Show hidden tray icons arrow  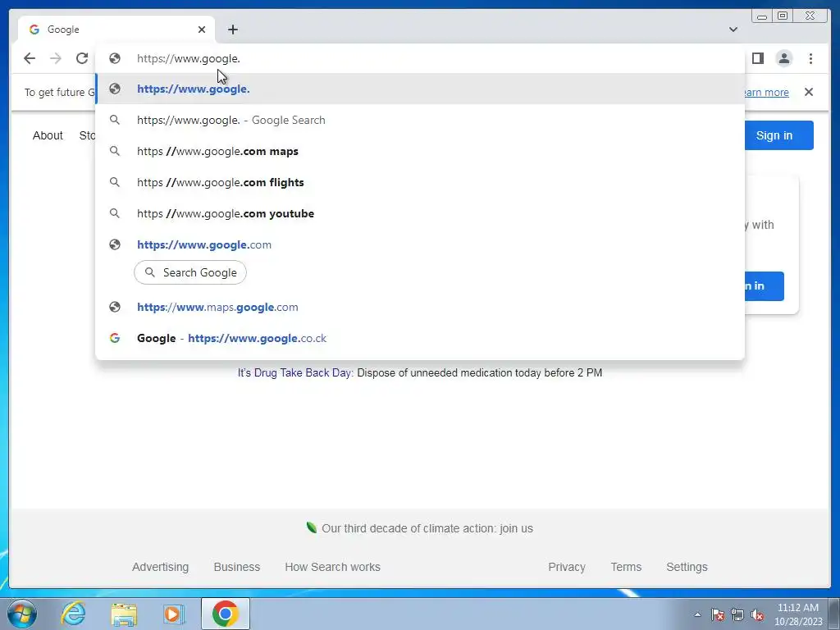pyautogui.click(x=697, y=614)
